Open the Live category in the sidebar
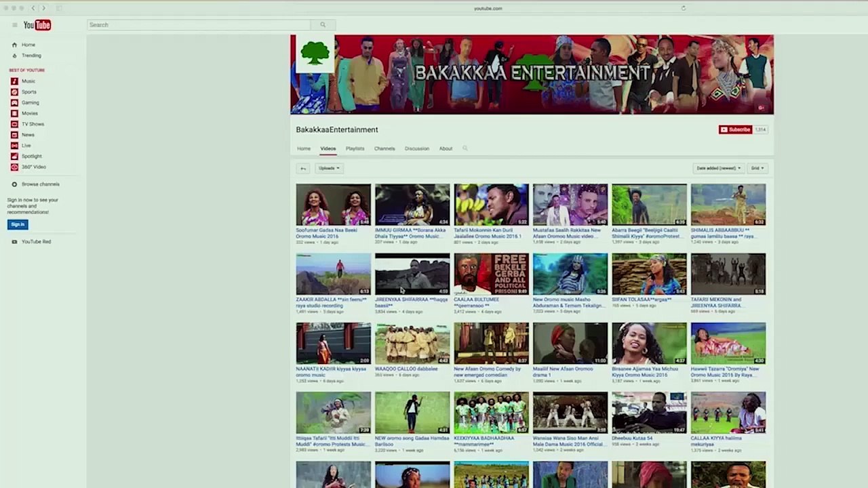The image size is (868, 488). pyautogui.click(x=26, y=145)
